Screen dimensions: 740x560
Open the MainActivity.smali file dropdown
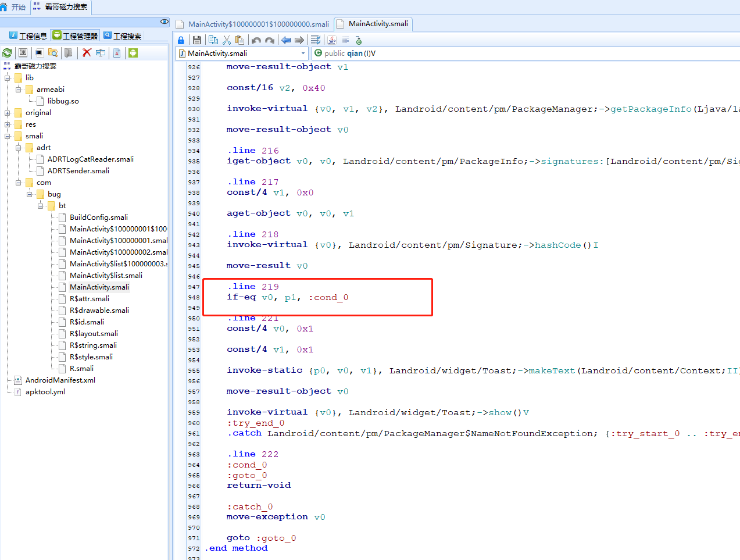click(303, 53)
